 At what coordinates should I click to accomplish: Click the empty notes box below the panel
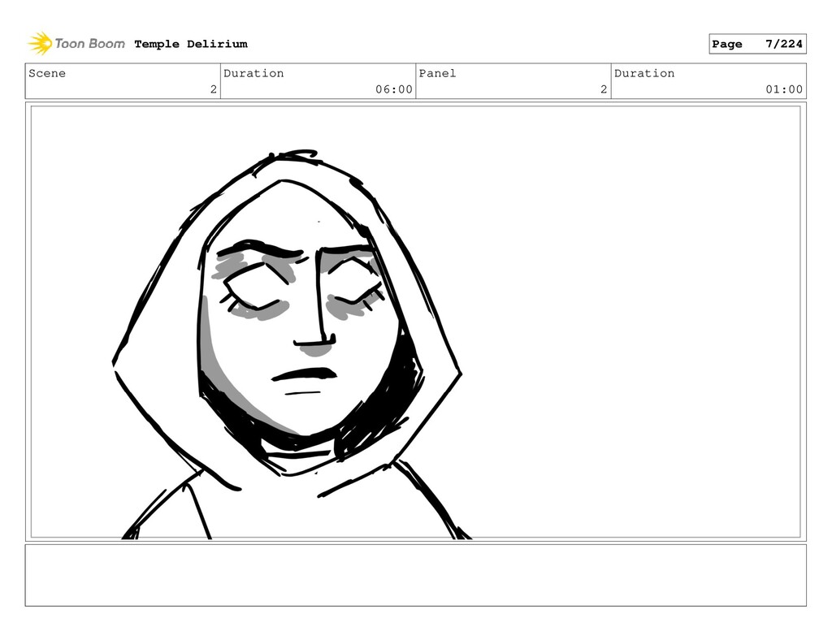[x=415, y=575]
